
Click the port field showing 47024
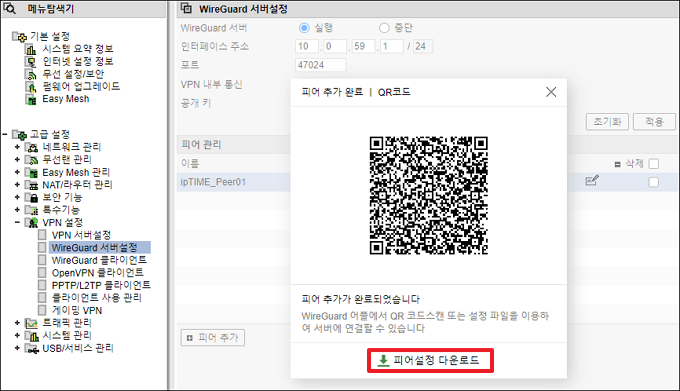pyautogui.click(x=320, y=65)
